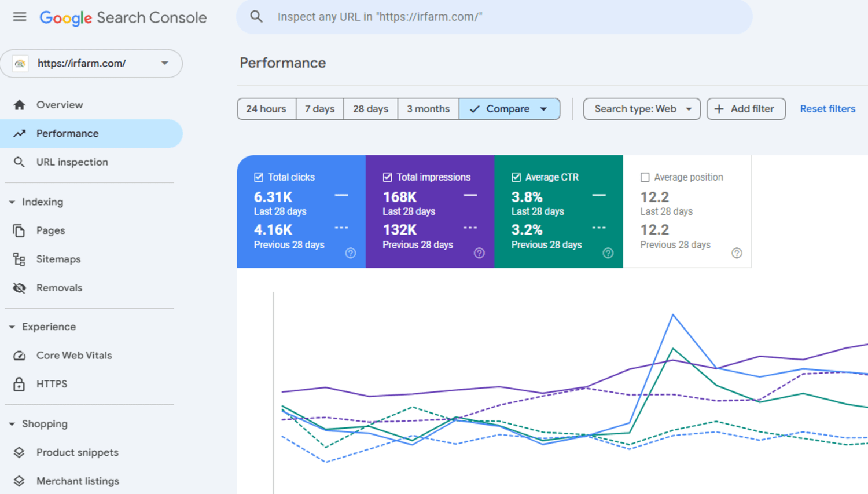Click the Google Search Console logo
Screen dimensions: 868x494
click(x=123, y=17)
